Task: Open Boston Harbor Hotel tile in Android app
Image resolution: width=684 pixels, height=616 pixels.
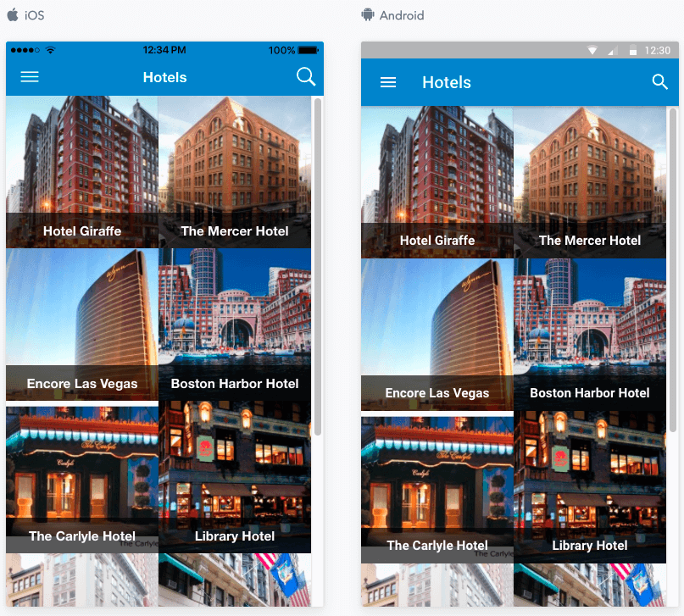Action: (590, 335)
